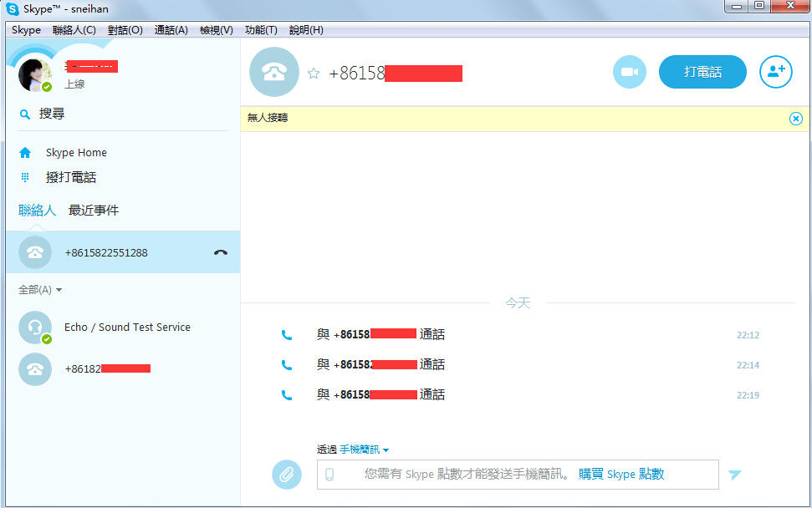Open the 對話(O) menu
This screenshot has width=812, height=508.
125,30
